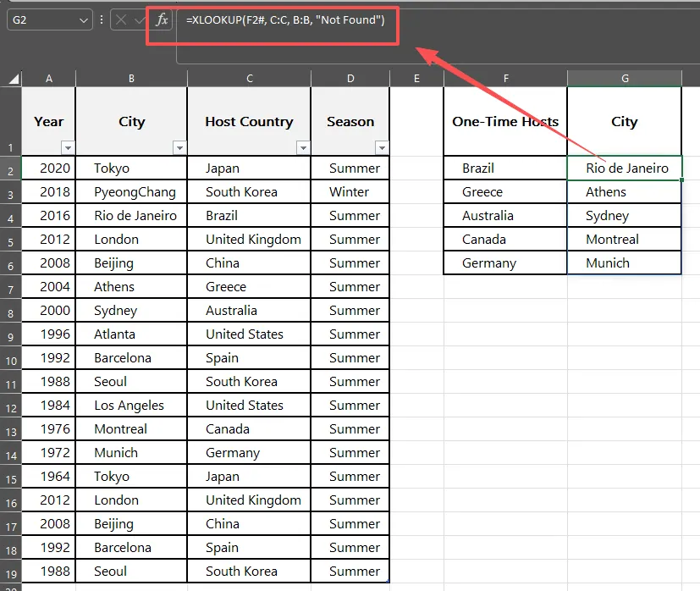
Task: Click the Select All corner triangle
Action: point(14,79)
